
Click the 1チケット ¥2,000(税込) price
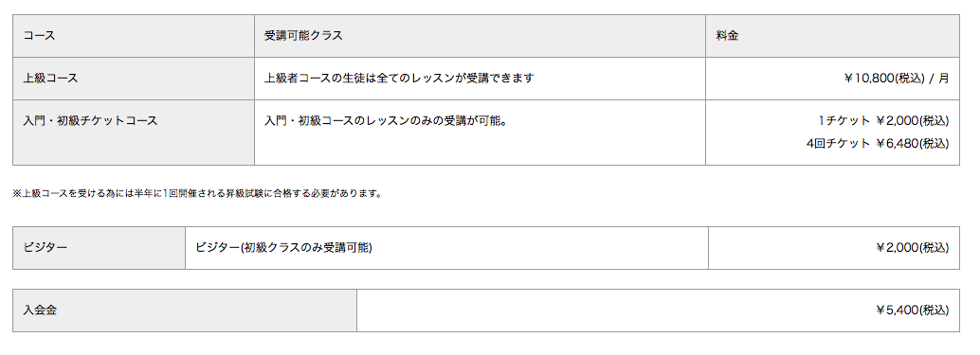[x=883, y=120]
